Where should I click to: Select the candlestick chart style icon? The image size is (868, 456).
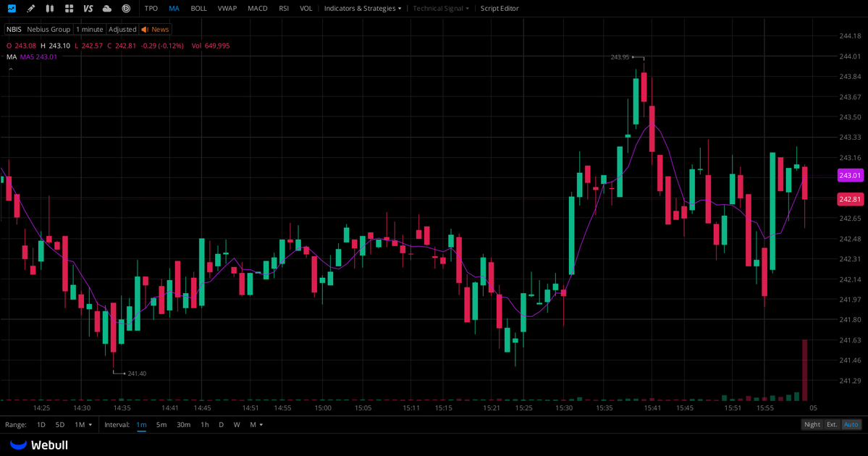coord(50,8)
